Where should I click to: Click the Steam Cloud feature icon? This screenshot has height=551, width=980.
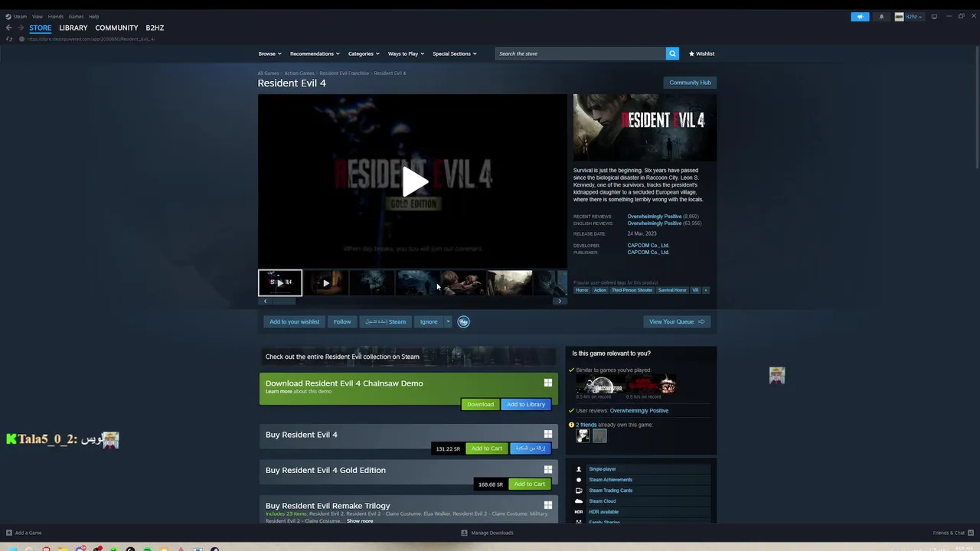point(579,501)
